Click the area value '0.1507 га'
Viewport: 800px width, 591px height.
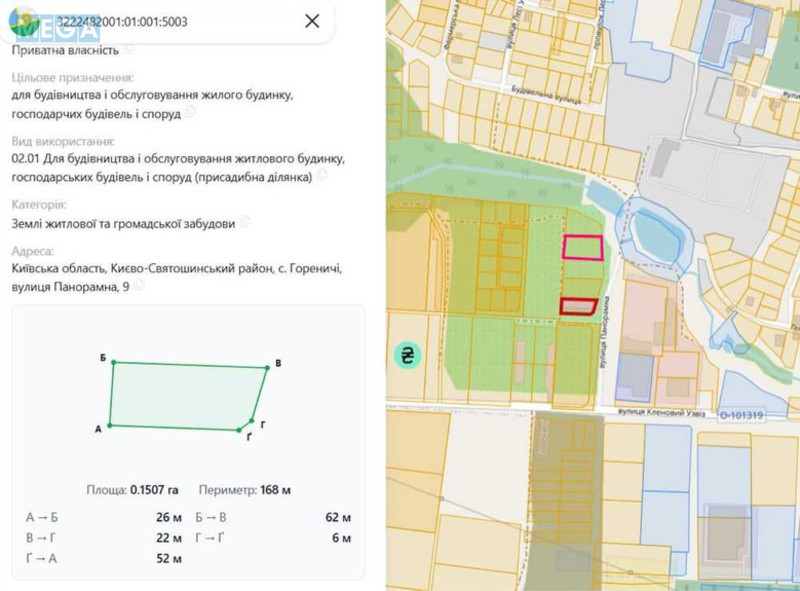(x=154, y=490)
